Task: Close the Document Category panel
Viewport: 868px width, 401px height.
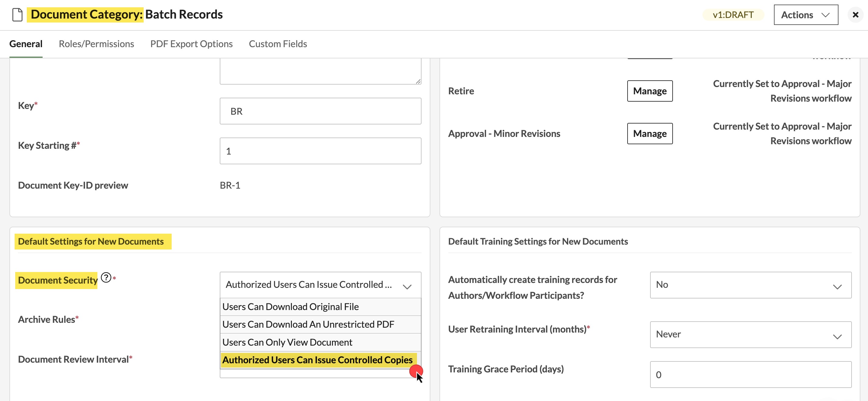Action: (855, 15)
